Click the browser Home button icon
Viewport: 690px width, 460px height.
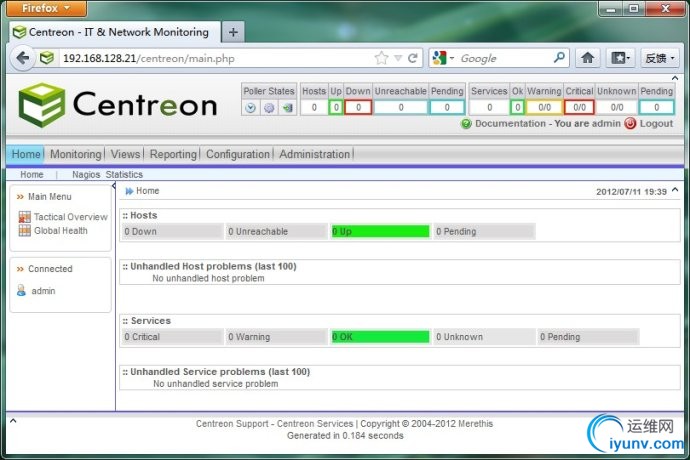tap(587, 58)
